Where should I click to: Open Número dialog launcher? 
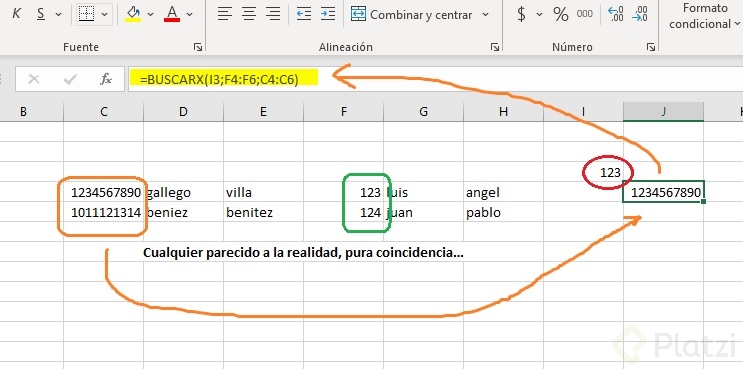(651, 47)
